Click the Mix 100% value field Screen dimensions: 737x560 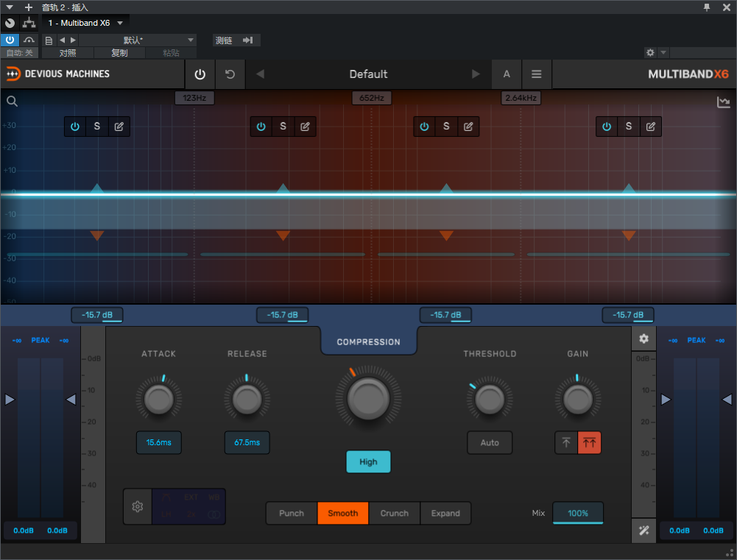coord(578,513)
